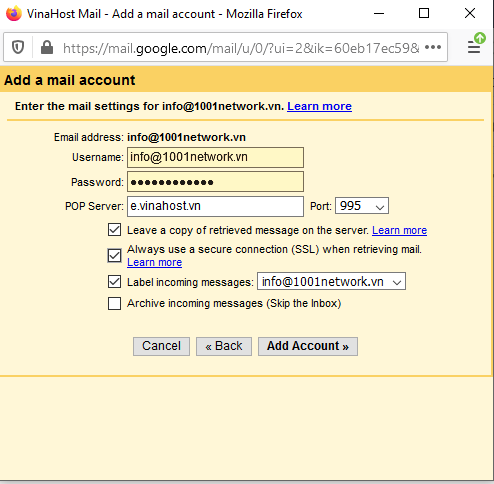Toggle Leave a copy on server checkbox

click(114, 230)
